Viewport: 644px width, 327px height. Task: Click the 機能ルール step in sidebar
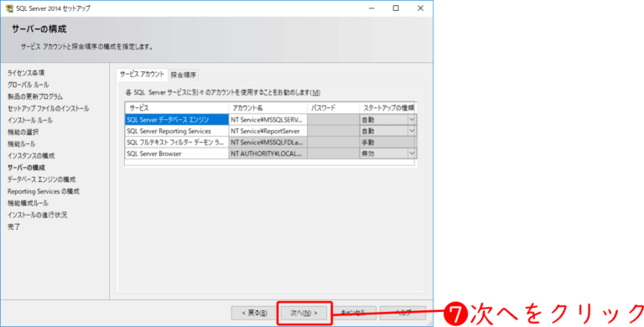pos(21,144)
